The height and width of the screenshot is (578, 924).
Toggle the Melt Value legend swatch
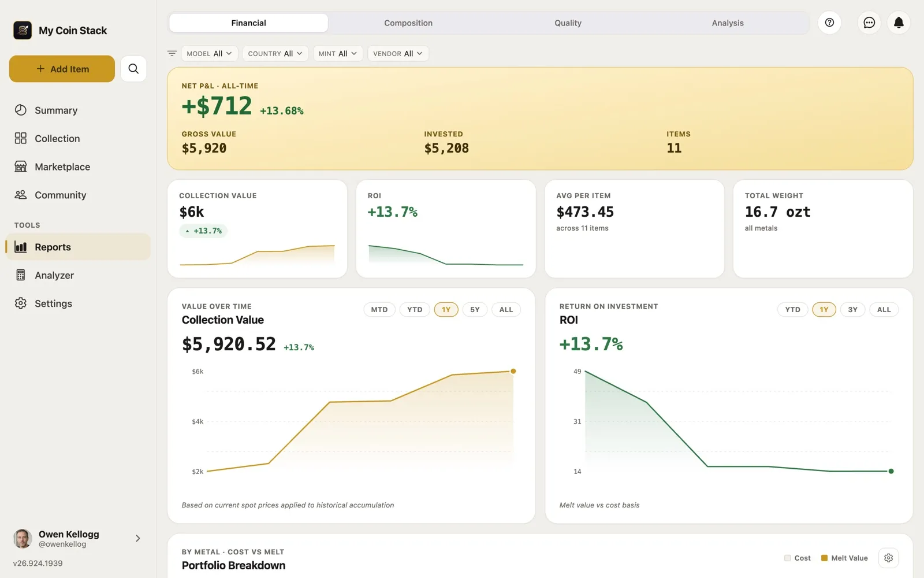click(x=824, y=558)
